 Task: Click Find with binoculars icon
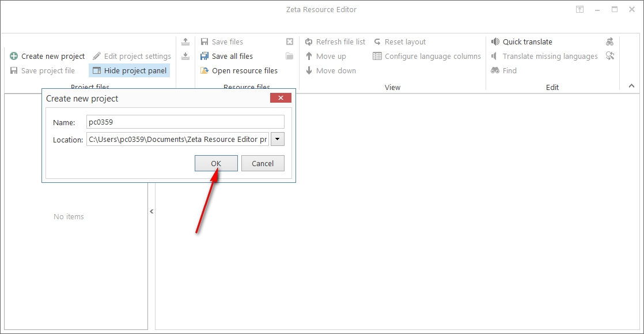(x=504, y=71)
